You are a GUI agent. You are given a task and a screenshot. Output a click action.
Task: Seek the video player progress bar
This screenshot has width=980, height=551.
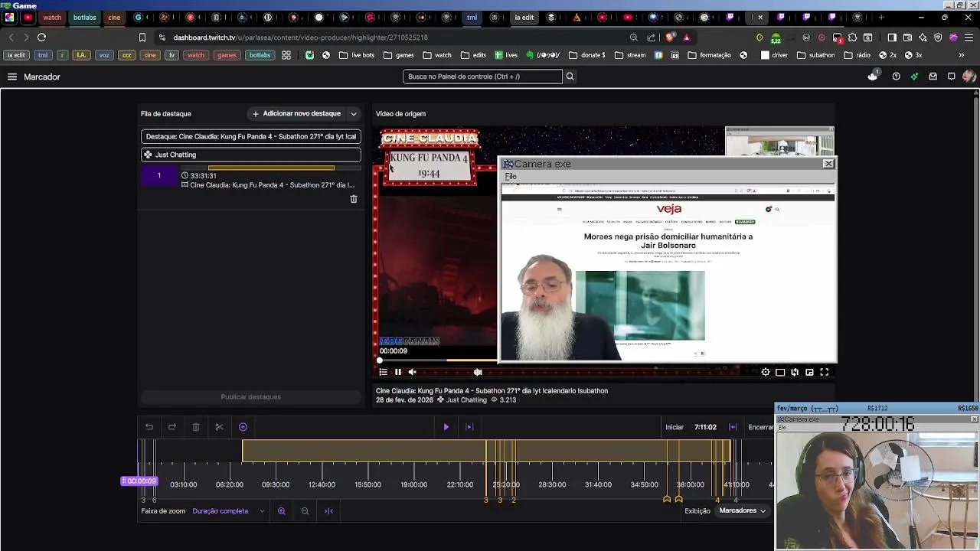[x=438, y=360]
